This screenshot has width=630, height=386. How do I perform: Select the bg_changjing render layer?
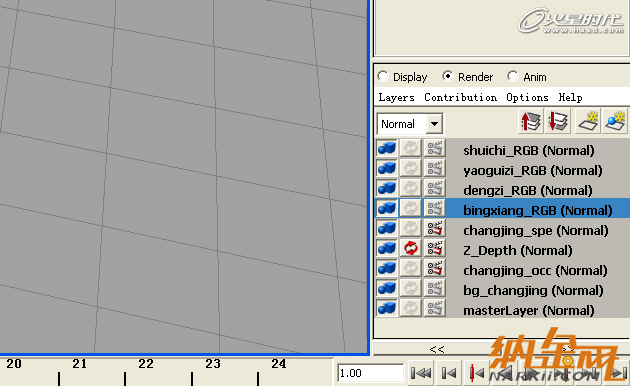533,290
